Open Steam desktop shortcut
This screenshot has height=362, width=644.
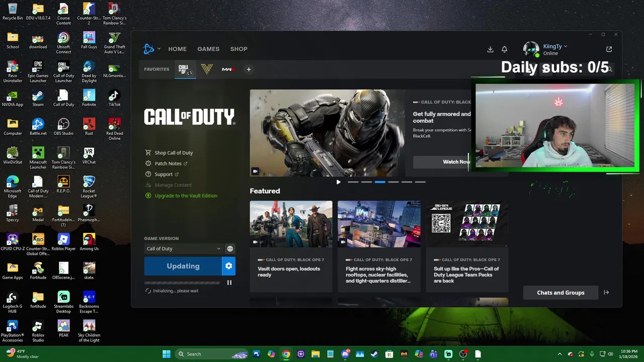38,98
